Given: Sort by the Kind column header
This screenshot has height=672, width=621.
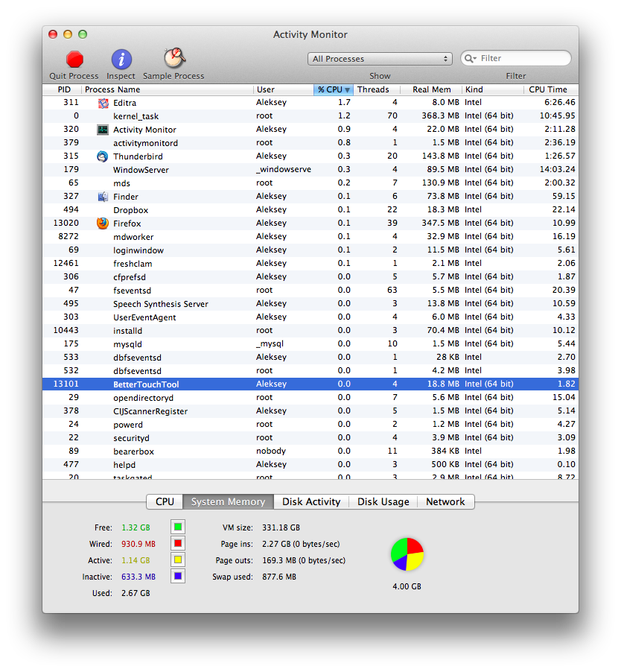Looking at the screenshot, I should [492, 89].
